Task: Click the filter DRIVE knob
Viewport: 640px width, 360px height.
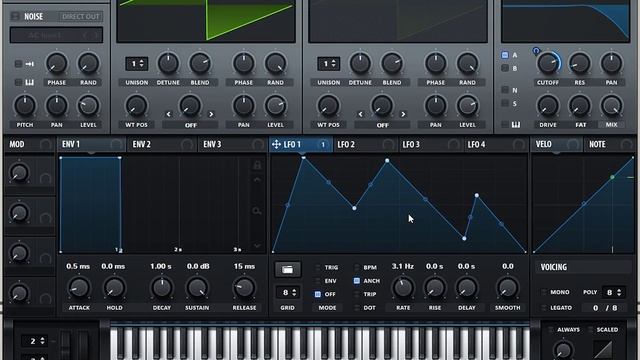Action: tap(547, 106)
